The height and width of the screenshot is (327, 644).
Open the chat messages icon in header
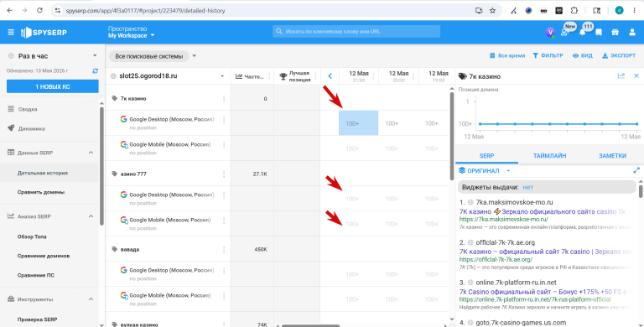[x=599, y=32]
